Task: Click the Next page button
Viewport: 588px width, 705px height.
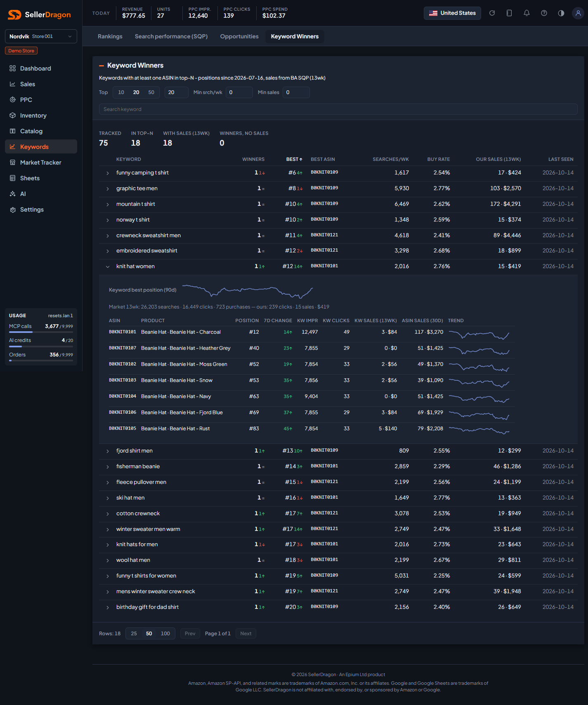Action: tap(246, 634)
